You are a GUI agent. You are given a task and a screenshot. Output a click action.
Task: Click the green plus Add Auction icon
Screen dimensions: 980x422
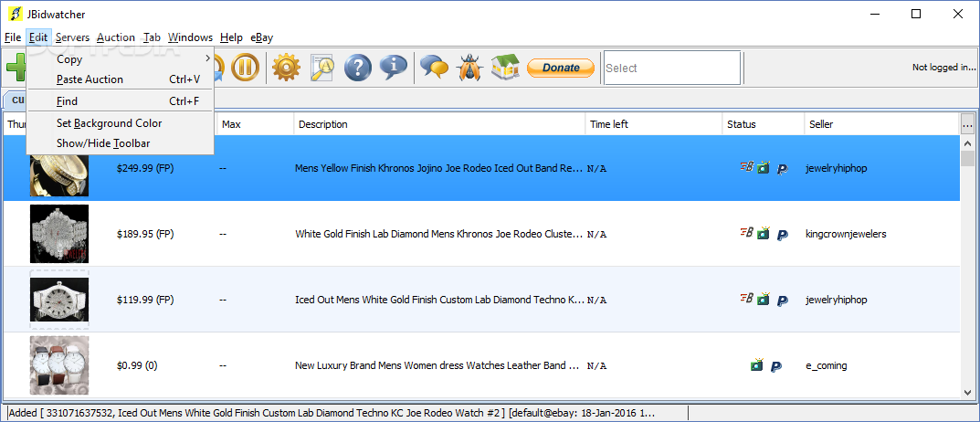click(x=16, y=67)
